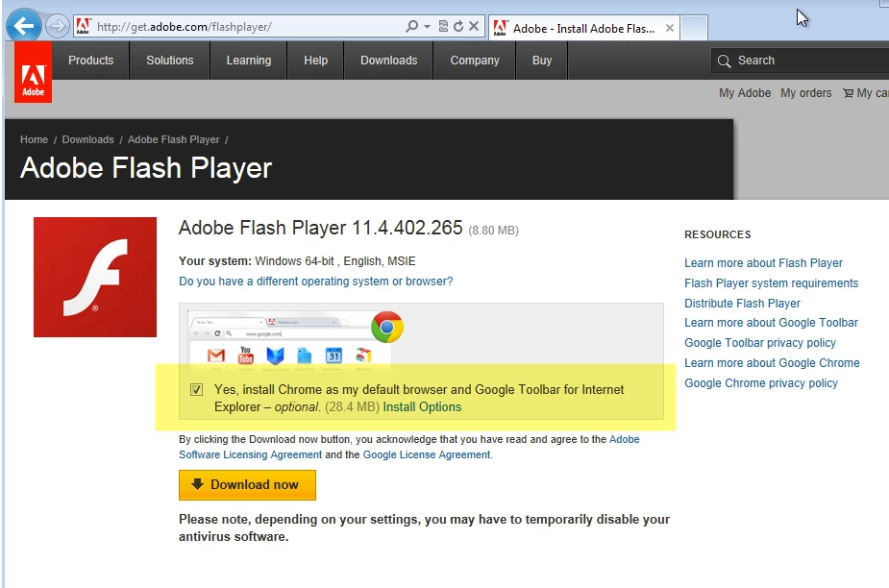The image size is (889, 588).
Task: Click the Chrome logo in the promo image
Action: point(387,328)
